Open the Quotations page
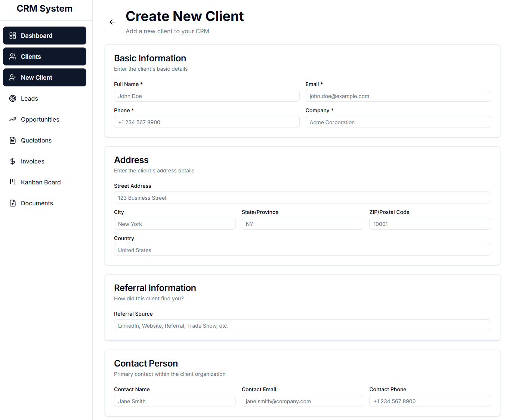 (x=44, y=140)
